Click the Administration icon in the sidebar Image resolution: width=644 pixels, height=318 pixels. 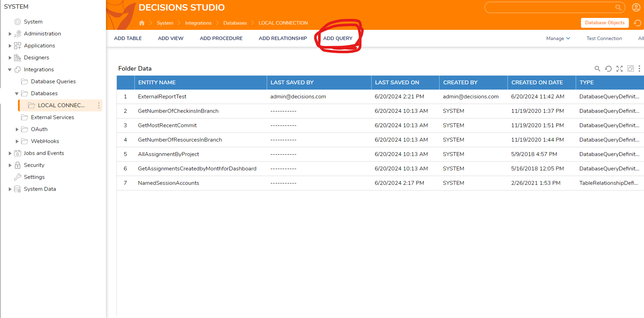(x=18, y=34)
